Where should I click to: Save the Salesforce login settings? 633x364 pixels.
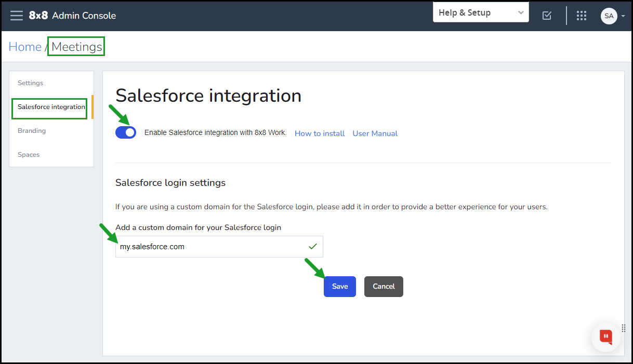340,287
